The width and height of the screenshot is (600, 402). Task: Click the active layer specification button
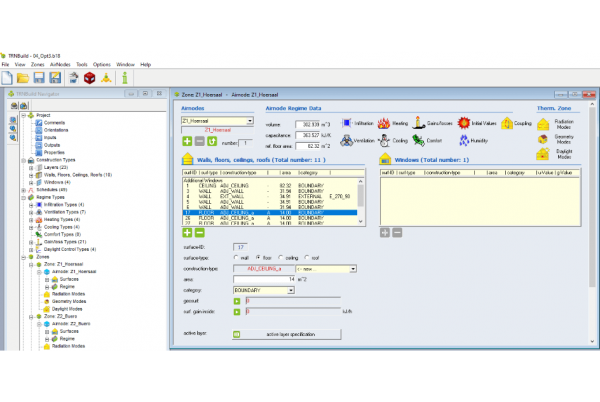(x=285, y=333)
